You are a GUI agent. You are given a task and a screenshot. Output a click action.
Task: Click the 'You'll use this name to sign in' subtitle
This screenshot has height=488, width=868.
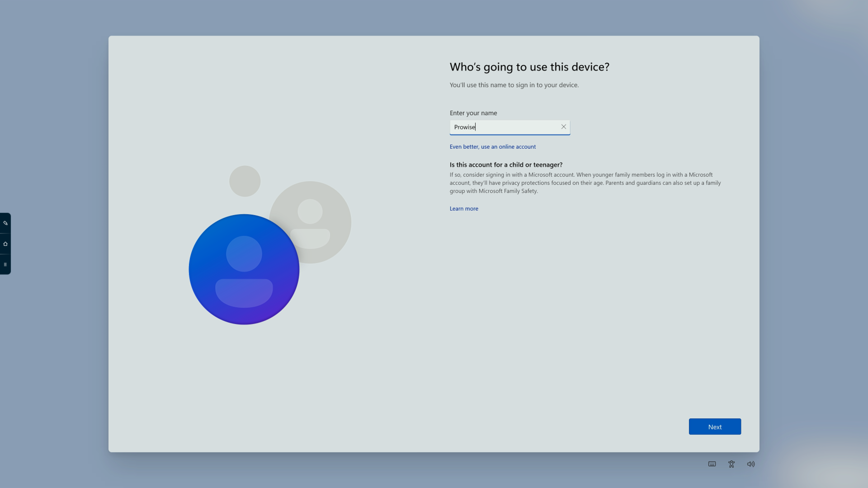tap(514, 85)
